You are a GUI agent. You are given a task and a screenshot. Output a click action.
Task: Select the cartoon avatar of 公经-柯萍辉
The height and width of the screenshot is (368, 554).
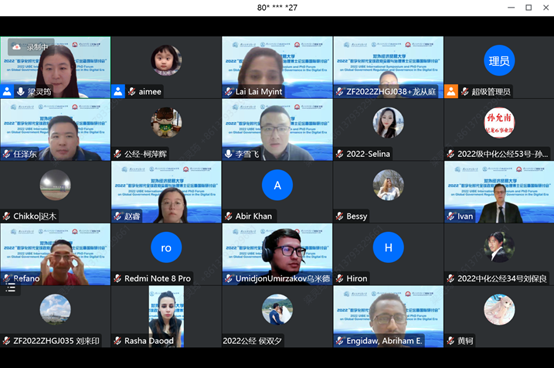166,123
